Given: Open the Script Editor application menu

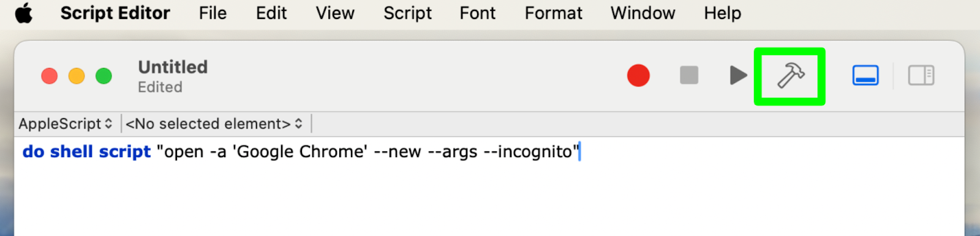Looking at the screenshot, I should click(115, 13).
